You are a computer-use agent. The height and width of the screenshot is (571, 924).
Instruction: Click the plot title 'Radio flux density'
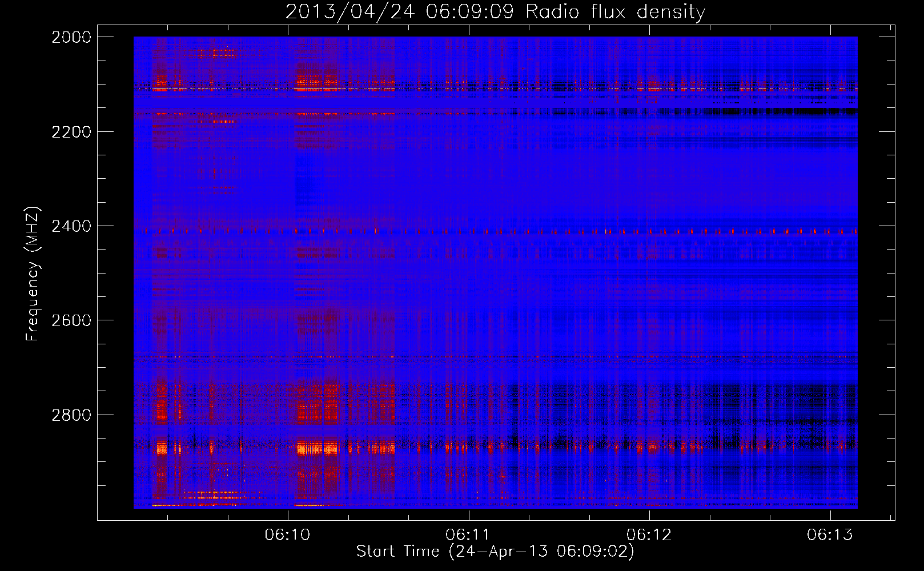click(616, 11)
